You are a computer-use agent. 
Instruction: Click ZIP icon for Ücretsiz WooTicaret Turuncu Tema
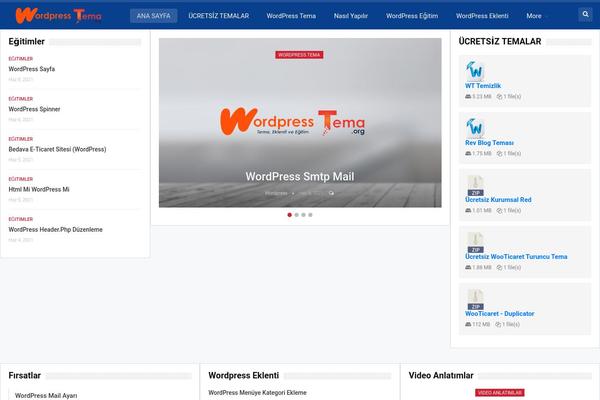pyautogui.click(x=475, y=243)
